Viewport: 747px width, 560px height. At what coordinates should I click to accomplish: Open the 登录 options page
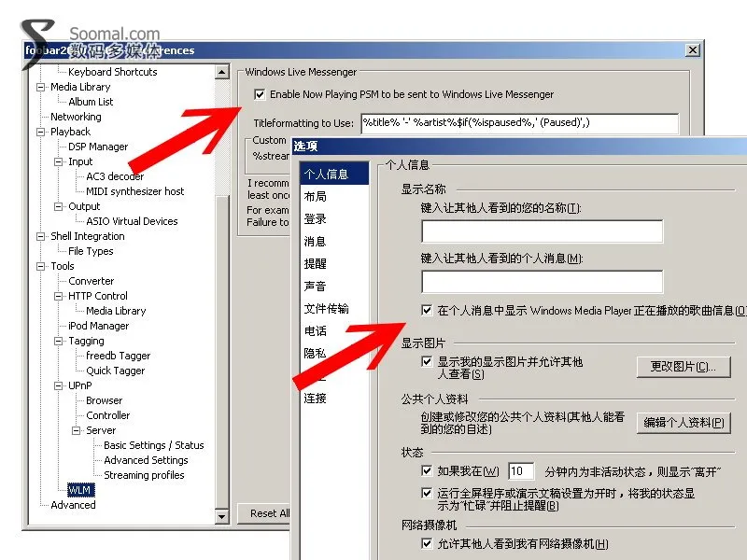pyautogui.click(x=316, y=218)
